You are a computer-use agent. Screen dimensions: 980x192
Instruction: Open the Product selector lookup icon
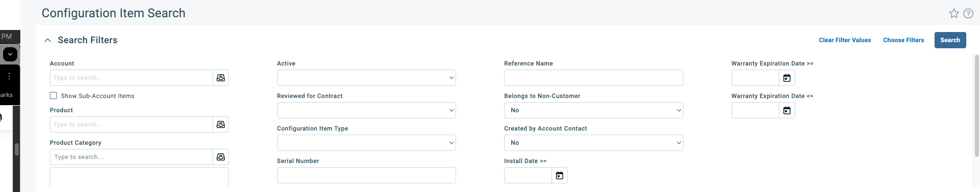coord(220,124)
